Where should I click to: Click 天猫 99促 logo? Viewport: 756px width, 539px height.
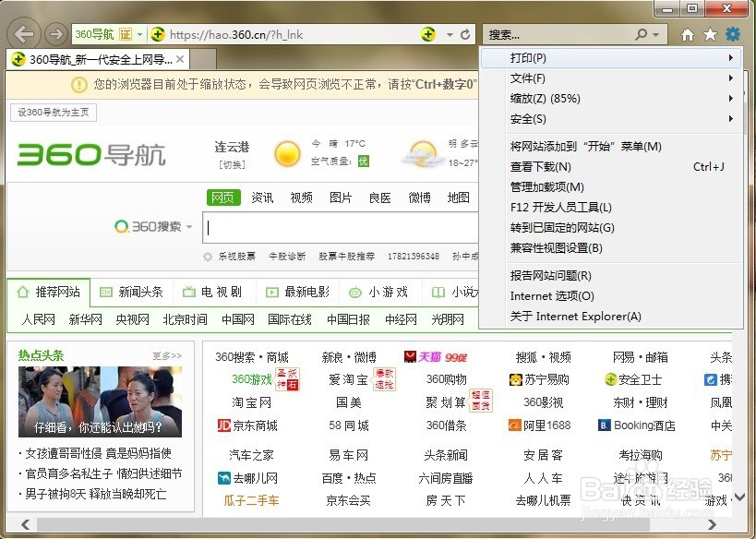point(436,357)
